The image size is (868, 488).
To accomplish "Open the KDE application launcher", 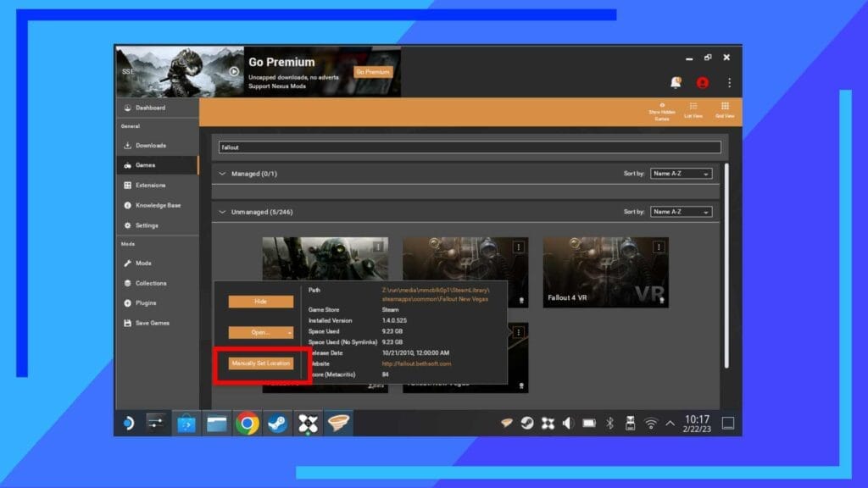I will [x=129, y=424].
